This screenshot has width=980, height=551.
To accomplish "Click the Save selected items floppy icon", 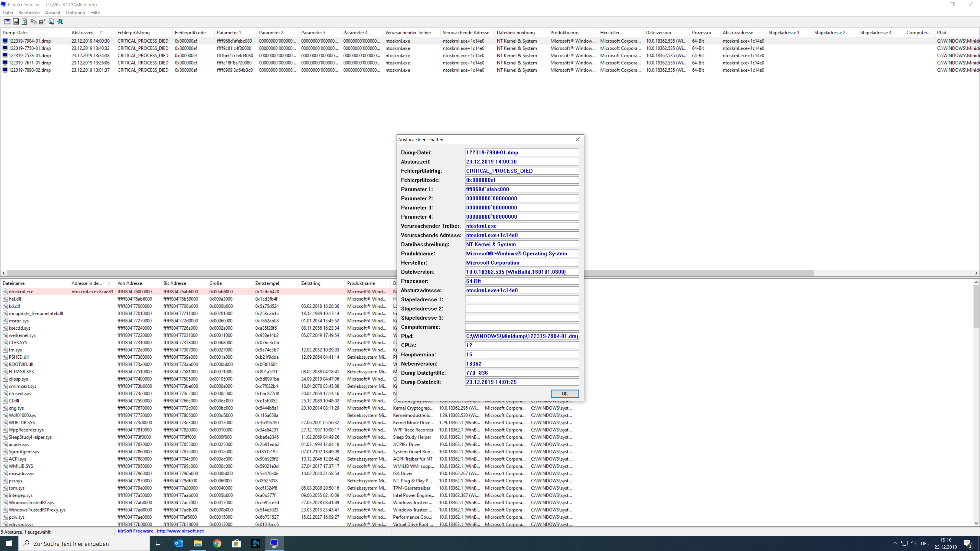I will pyautogui.click(x=16, y=22).
